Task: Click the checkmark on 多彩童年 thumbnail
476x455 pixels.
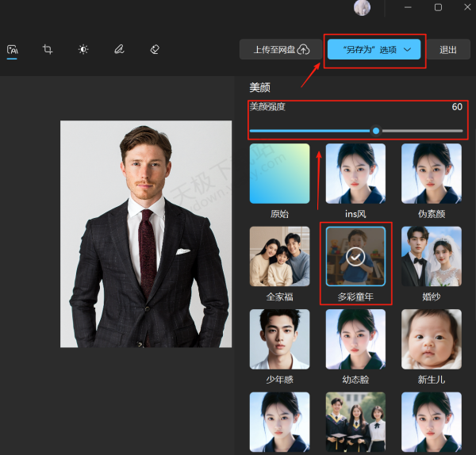Action: pyautogui.click(x=355, y=256)
